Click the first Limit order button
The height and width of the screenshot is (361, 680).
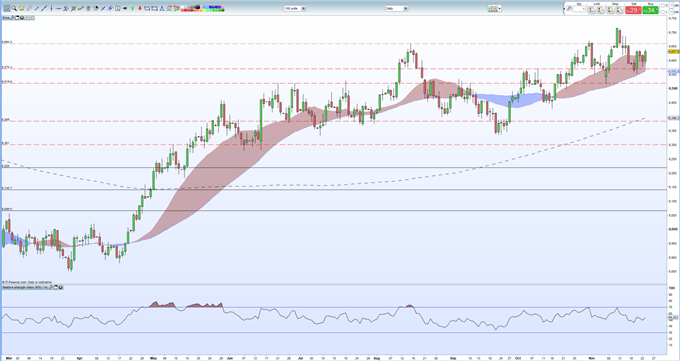click(x=592, y=10)
